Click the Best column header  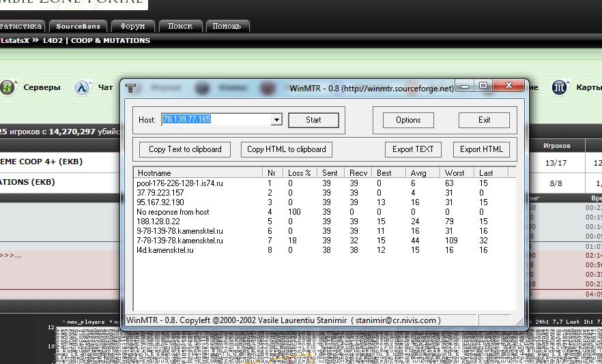pos(388,173)
